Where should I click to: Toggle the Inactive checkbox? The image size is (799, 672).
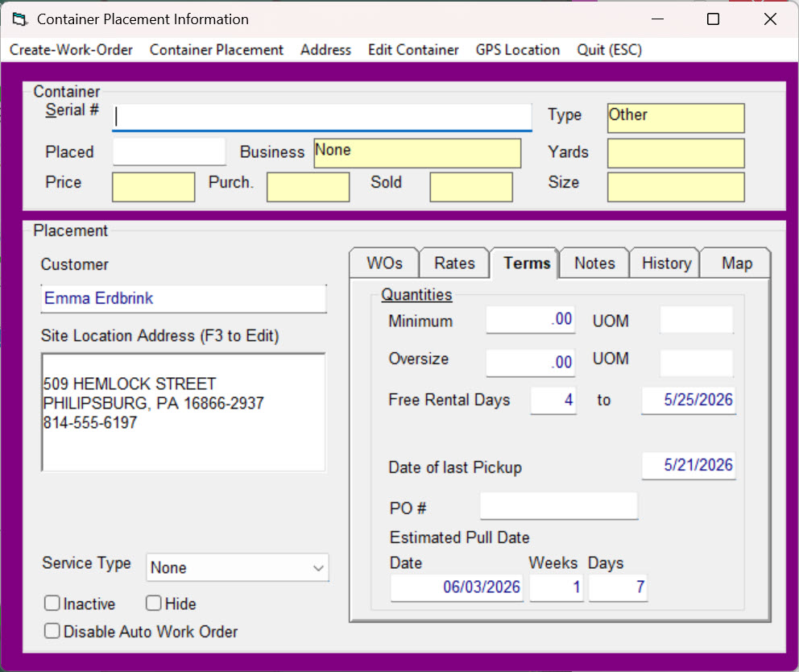[52, 604]
